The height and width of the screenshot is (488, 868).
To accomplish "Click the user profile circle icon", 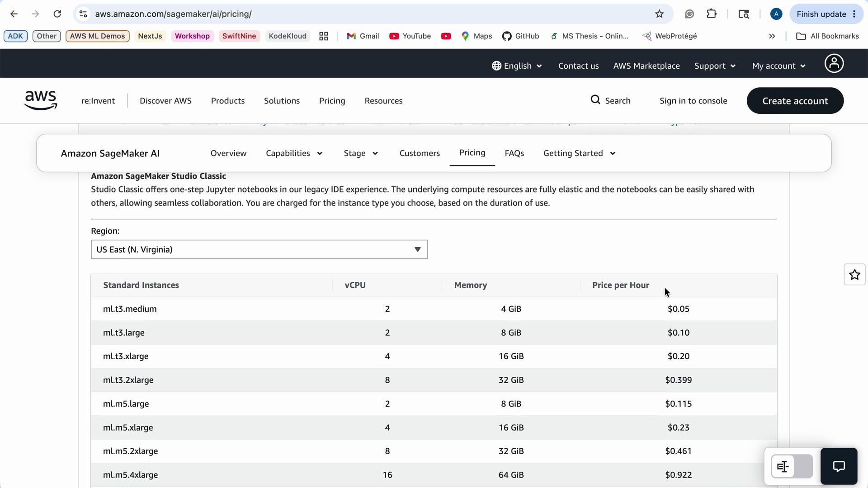I will pos(834,64).
